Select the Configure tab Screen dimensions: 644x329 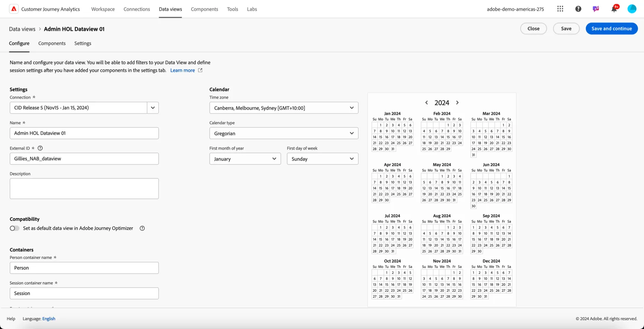(19, 43)
